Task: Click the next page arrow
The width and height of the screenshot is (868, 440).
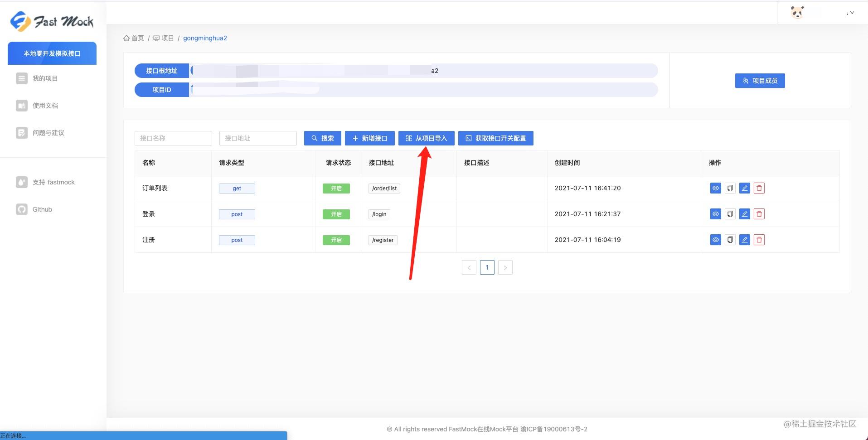Action: click(x=505, y=267)
